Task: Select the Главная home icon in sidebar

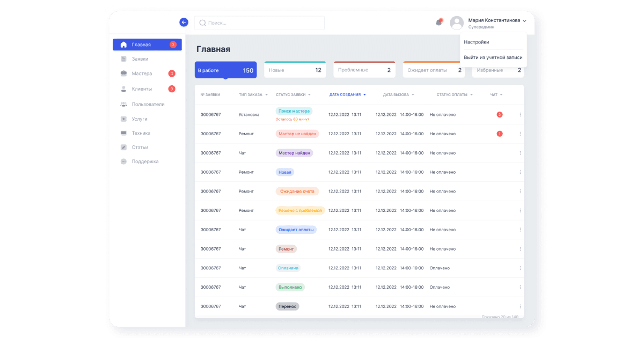Action: [124, 45]
